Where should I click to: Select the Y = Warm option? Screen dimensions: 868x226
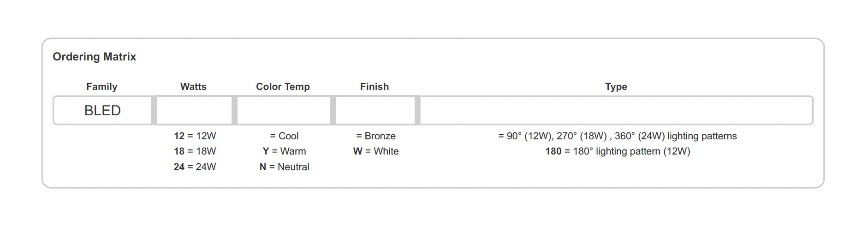[x=284, y=151]
